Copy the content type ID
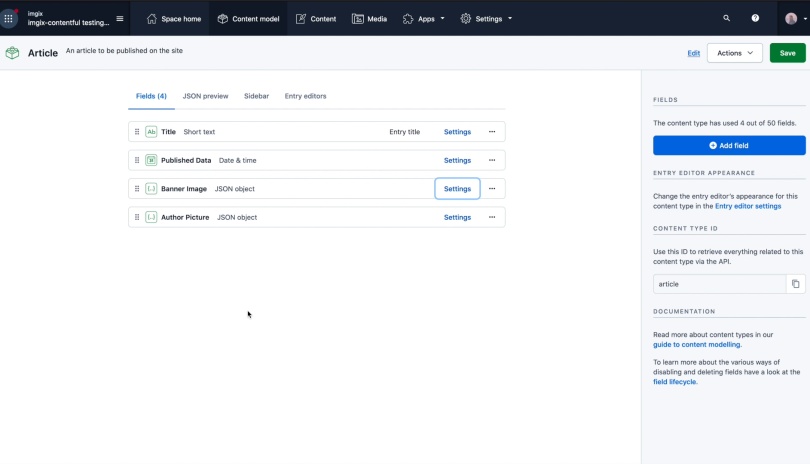The width and height of the screenshot is (810, 464). pos(796,284)
